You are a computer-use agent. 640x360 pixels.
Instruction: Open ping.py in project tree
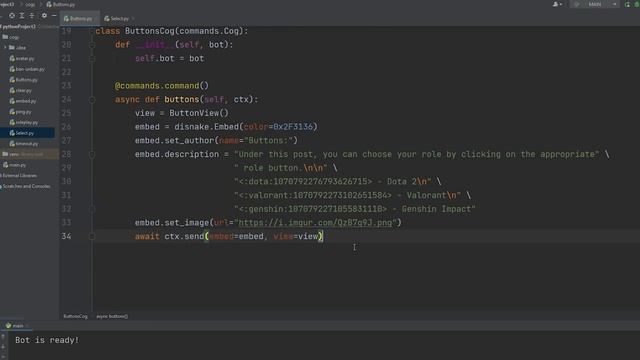click(x=20, y=111)
